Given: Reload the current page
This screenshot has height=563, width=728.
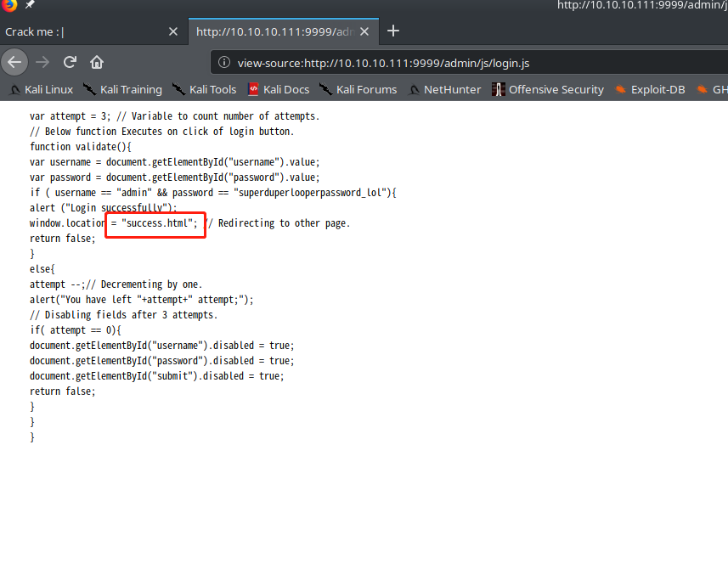Looking at the screenshot, I should pos(70,62).
